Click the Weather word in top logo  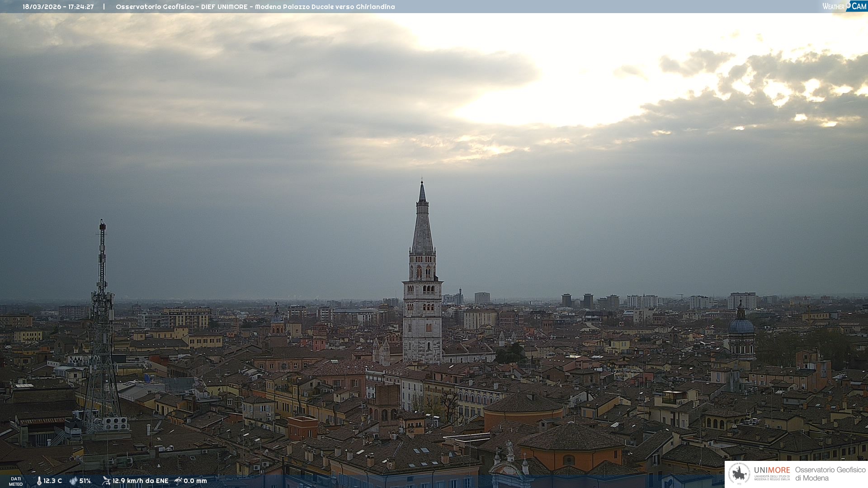(x=833, y=6)
